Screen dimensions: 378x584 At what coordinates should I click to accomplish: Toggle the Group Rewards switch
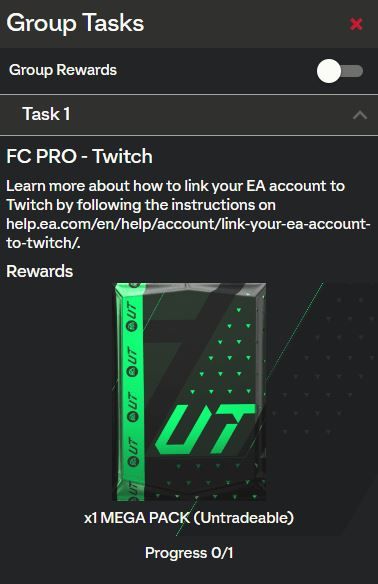(x=340, y=71)
